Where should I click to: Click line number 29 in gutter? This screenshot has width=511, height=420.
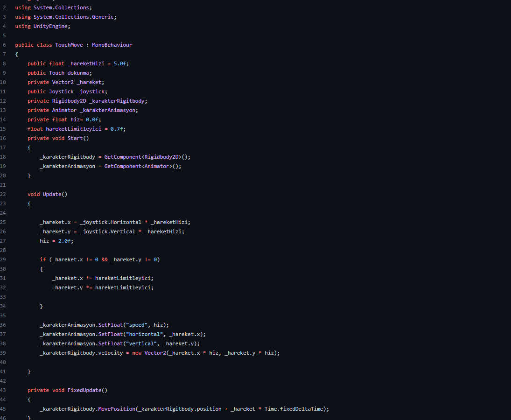point(3,259)
